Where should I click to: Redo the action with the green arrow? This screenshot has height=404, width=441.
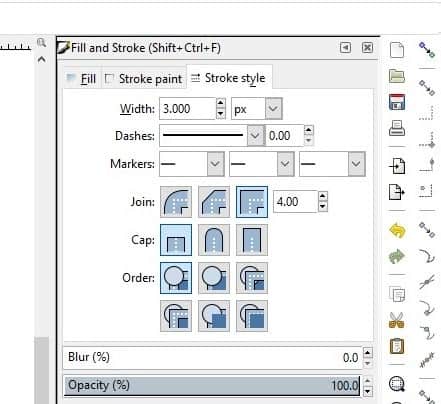coord(397,256)
